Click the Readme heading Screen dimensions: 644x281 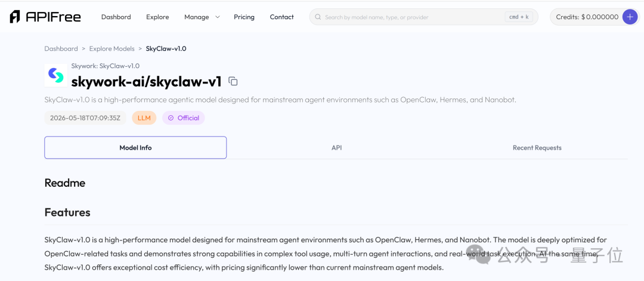(x=65, y=183)
